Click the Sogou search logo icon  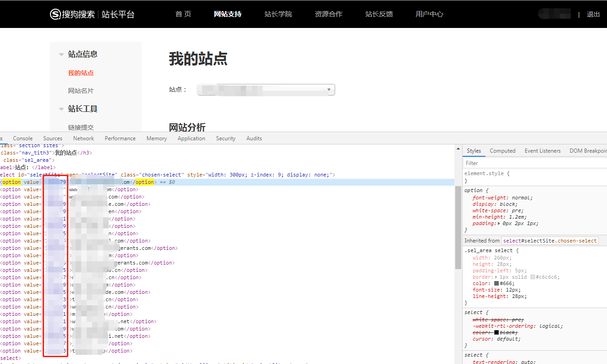pos(55,14)
